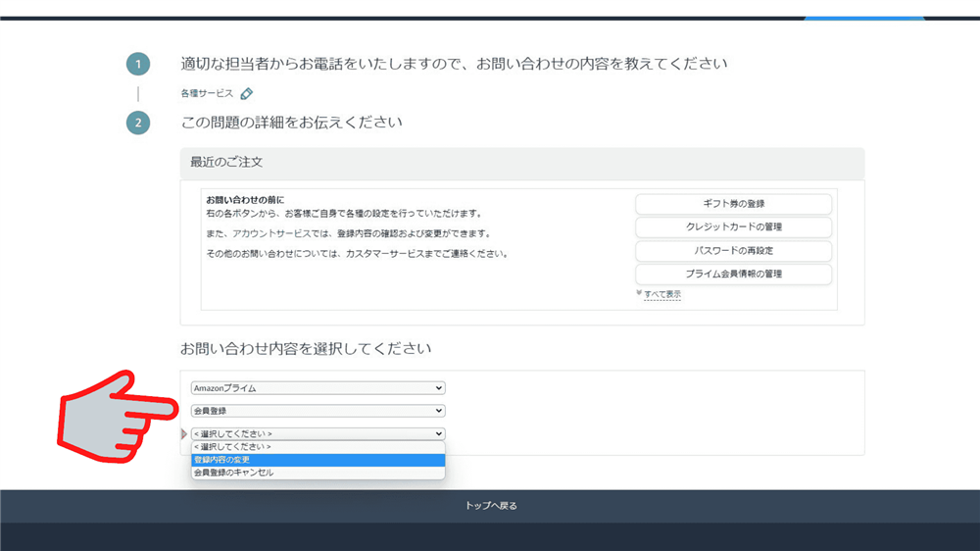Click the step 1 circle icon
The width and height of the screenshot is (980, 551).
pyautogui.click(x=138, y=65)
